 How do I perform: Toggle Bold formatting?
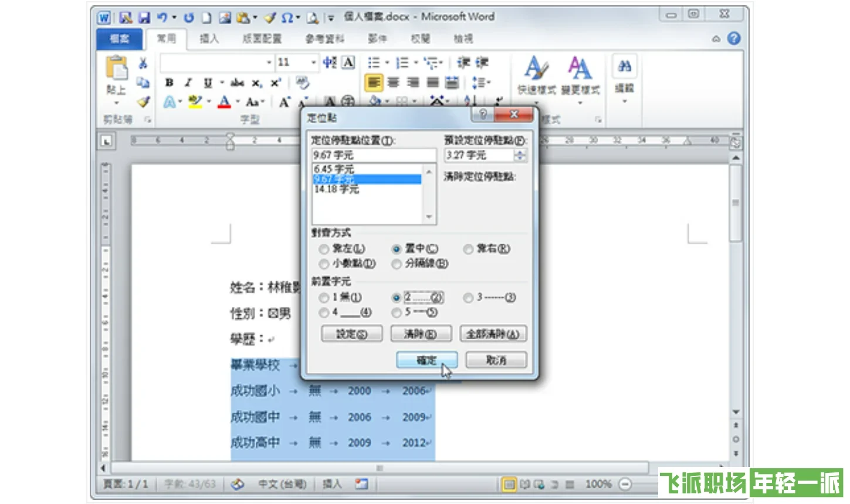[x=169, y=83]
